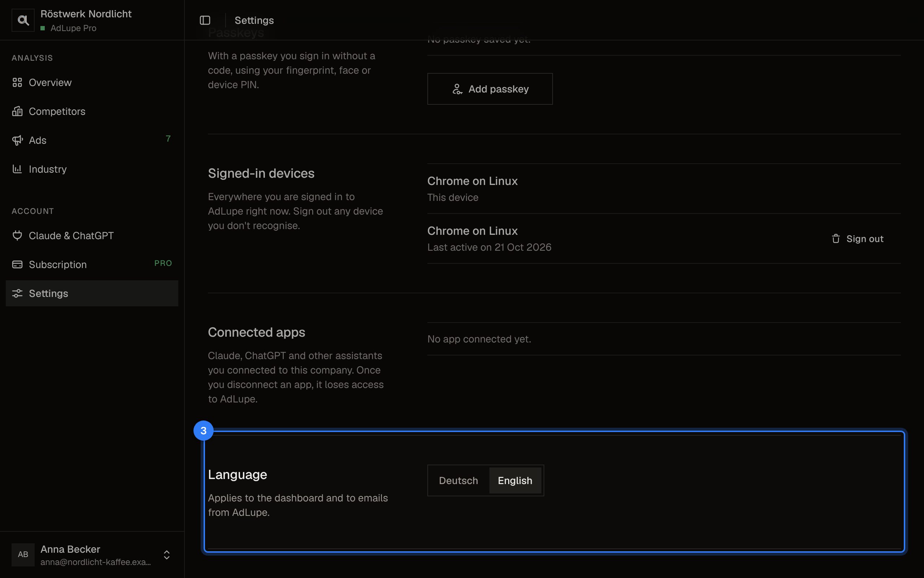Click the Overview grid icon
Screen dimensions: 924x578
point(17,83)
